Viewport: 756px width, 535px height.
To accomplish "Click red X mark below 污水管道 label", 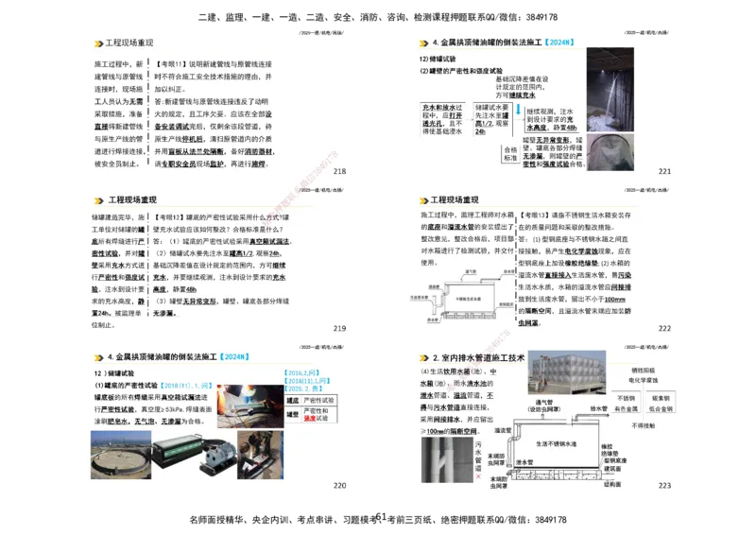I will point(478,476).
